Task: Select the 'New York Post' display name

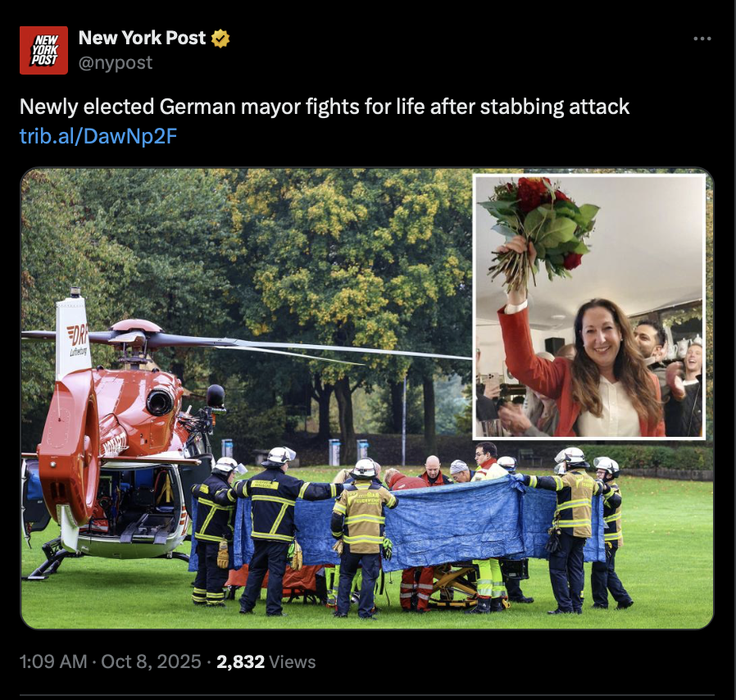Action: coord(142,38)
